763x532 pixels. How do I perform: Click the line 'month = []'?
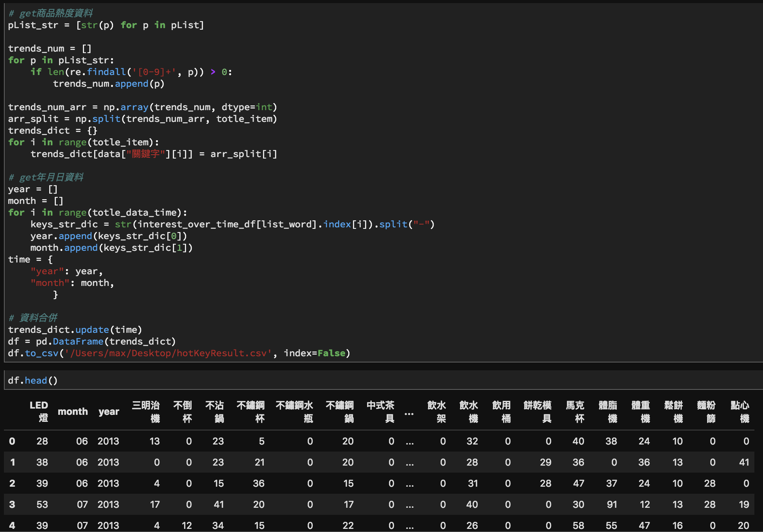pos(36,201)
